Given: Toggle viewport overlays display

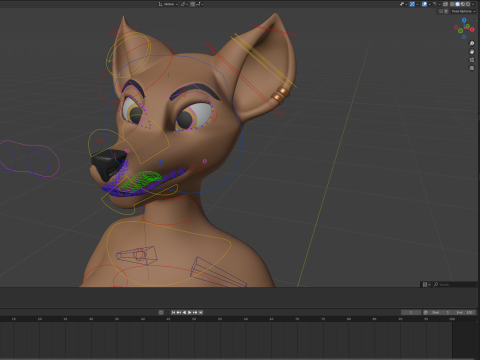Looking at the screenshot, I should [424, 4].
